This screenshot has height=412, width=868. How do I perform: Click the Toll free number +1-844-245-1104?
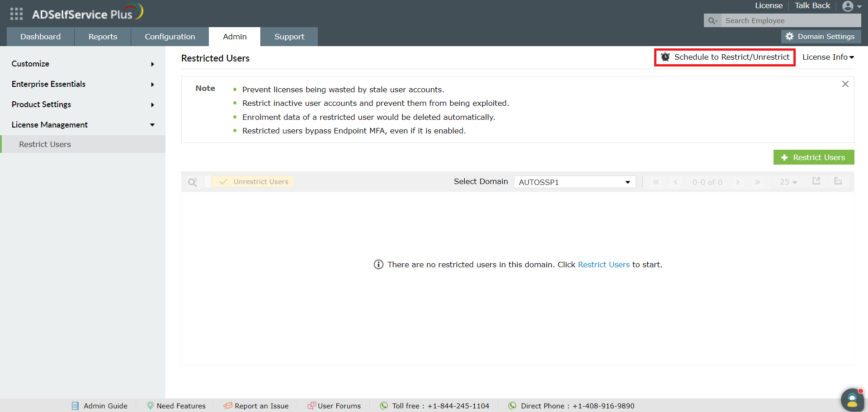(x=458, y=406)
